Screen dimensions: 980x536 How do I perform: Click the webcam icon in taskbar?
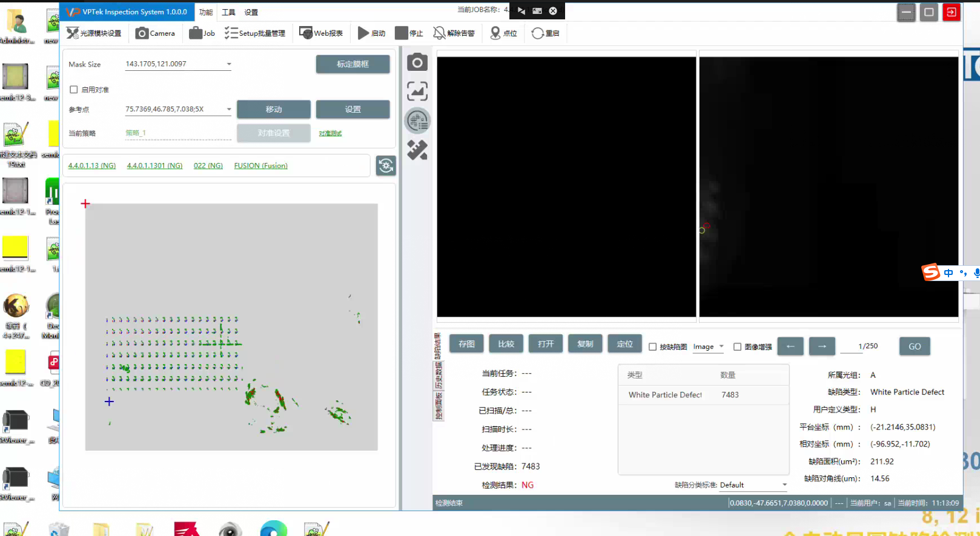click(230, 529)
